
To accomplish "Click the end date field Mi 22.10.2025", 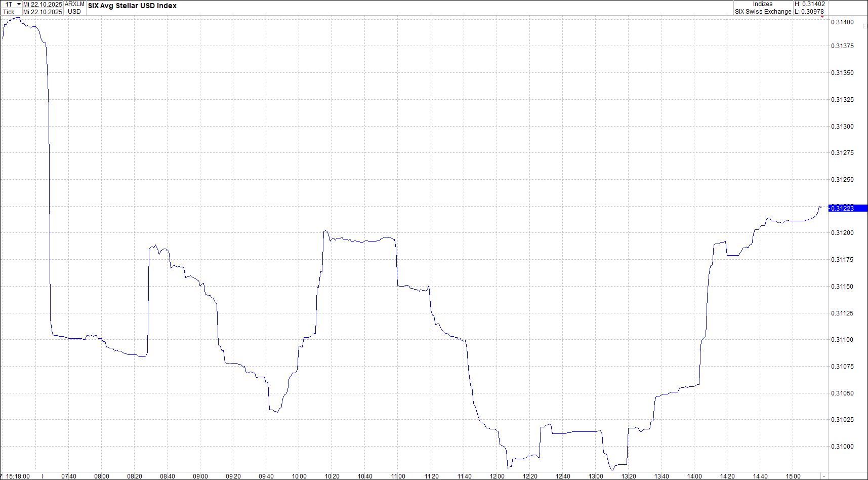I will pyautogui.click(x=43, y=12).
